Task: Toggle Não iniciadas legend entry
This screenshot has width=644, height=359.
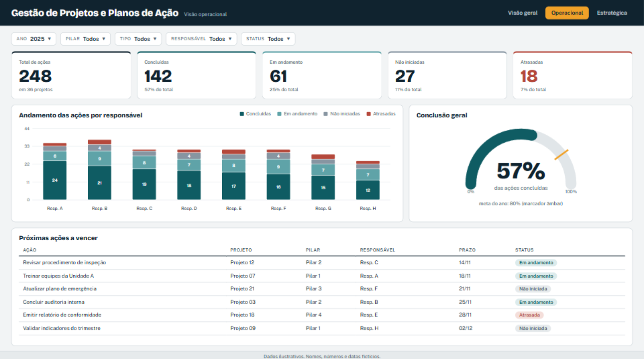Action: coord(342,114)
